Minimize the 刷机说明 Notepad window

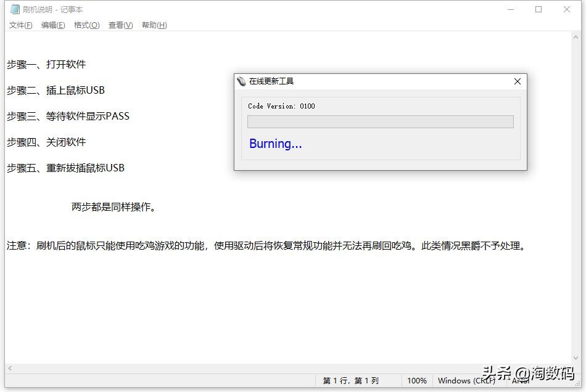click(510, 9)
